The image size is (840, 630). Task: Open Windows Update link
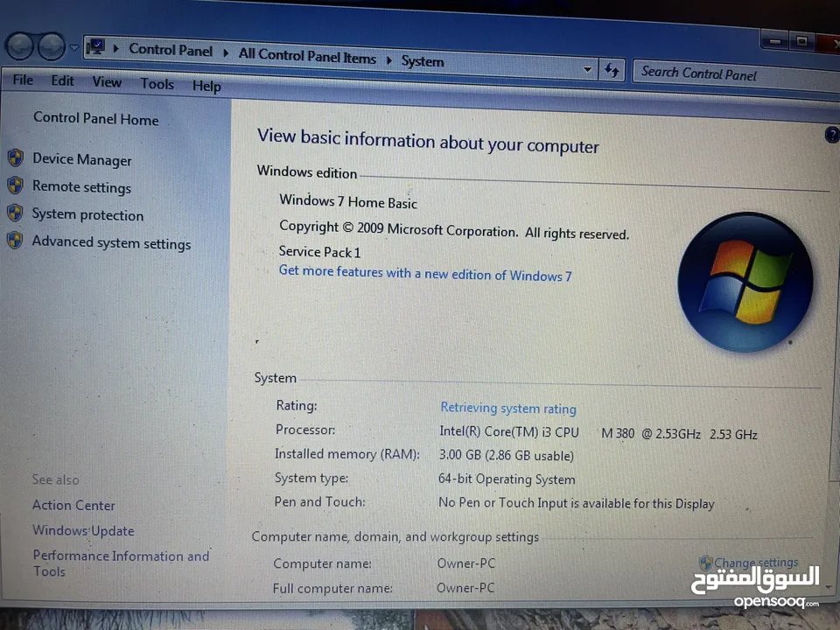coord(83,530)
